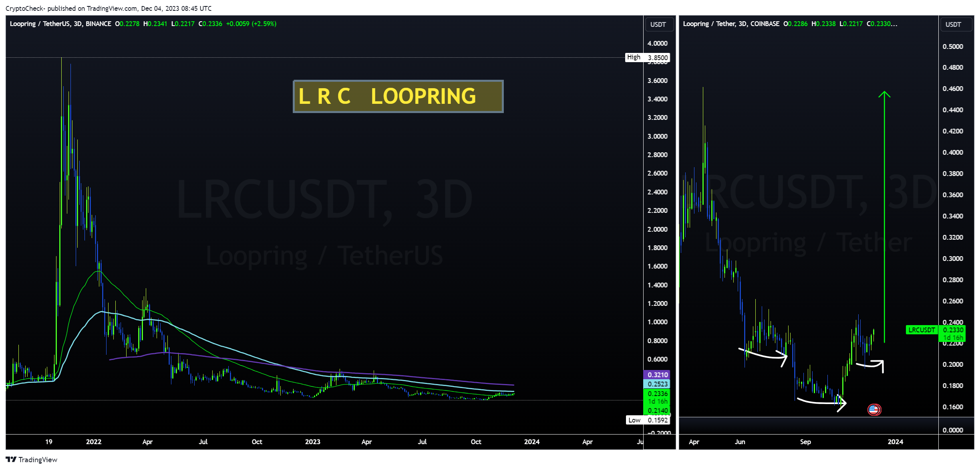The width and height of the screenshot is (980, 469).
Task: Click the 1.0000 level on Binance price scale
Action: pyautogui.click(x=657, y=322)
